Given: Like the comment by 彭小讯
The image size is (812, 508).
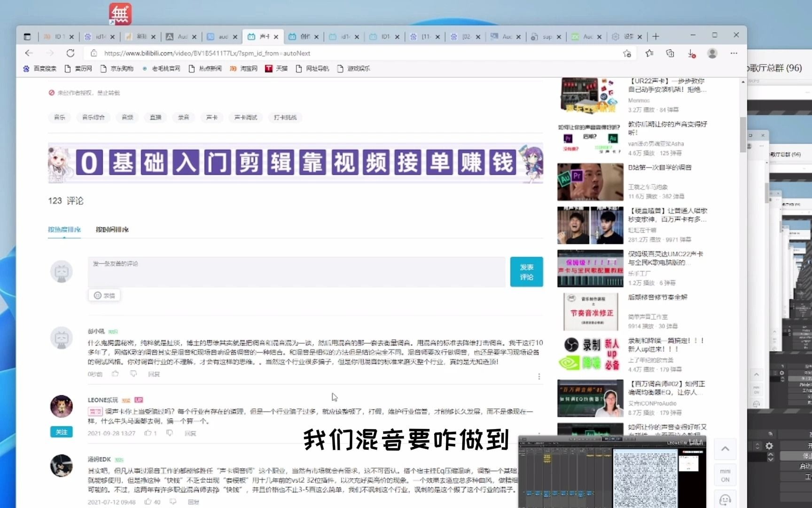Looking at the screenshot, I should click(115, 374).
